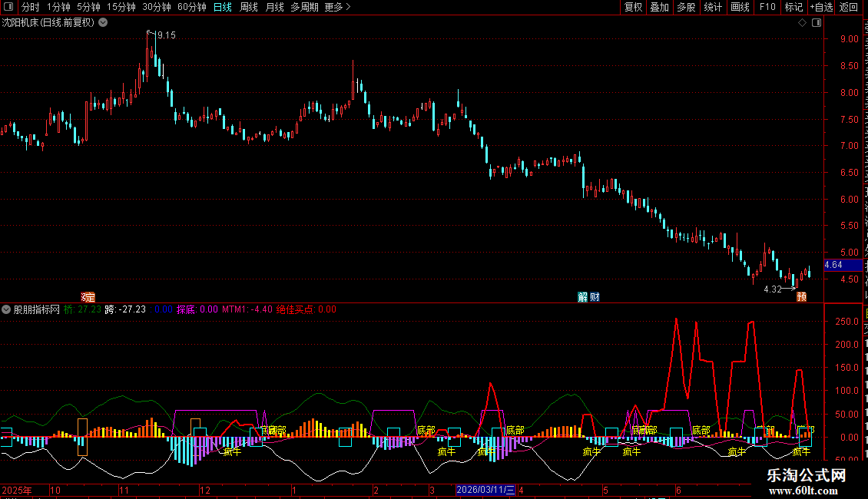
Task: Click the 探底: 0.00 indicator value
Action: point(197,310)
